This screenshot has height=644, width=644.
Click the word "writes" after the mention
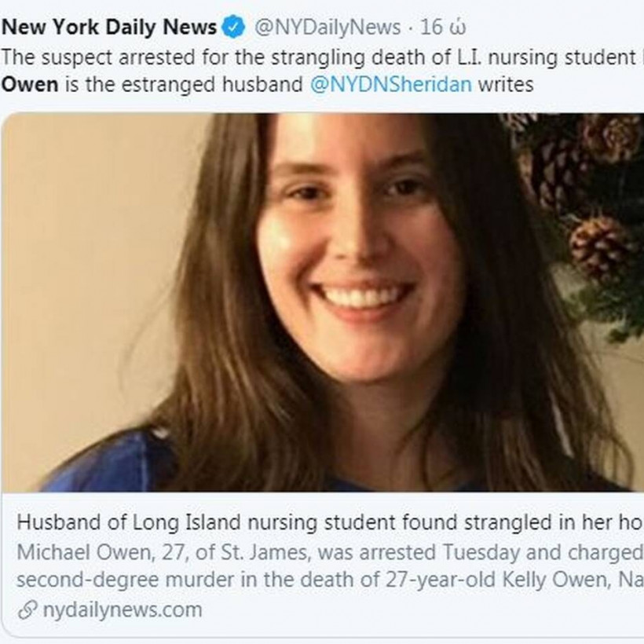506,84
